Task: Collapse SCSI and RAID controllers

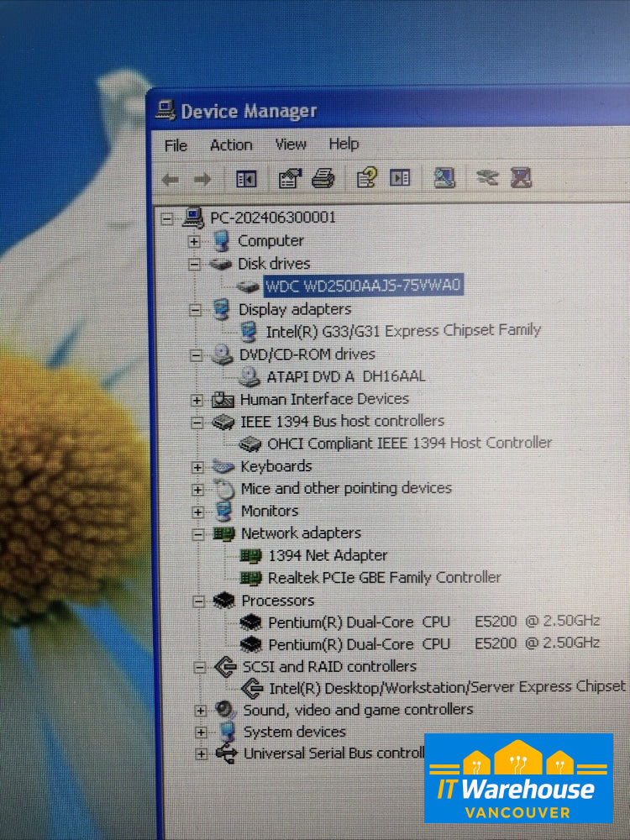Action: [200, 668]
